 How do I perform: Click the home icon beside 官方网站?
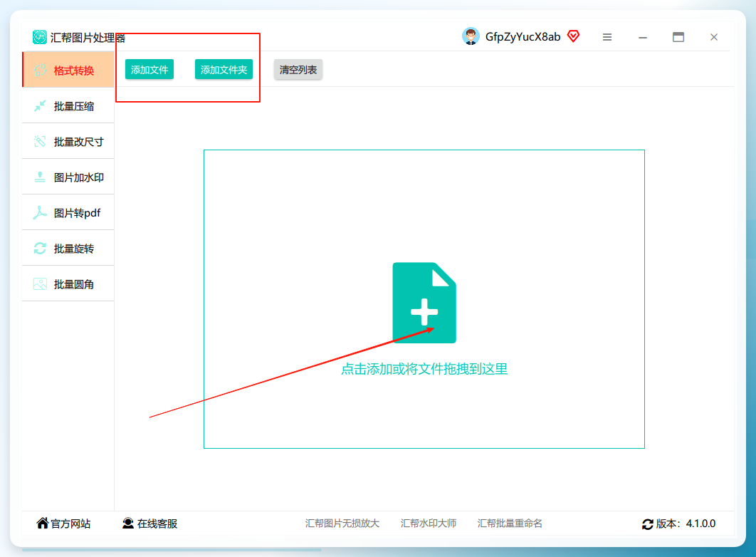(x=43, y=523)
